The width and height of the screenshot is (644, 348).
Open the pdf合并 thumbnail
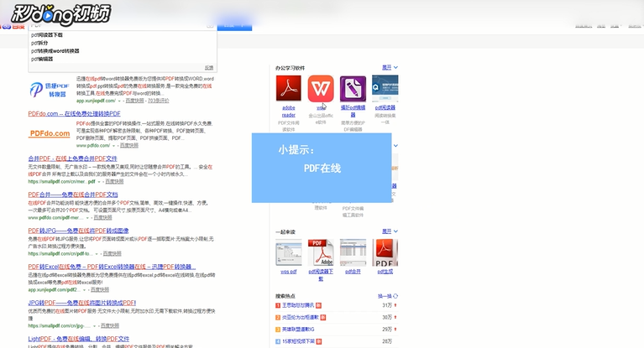[353, 252]
